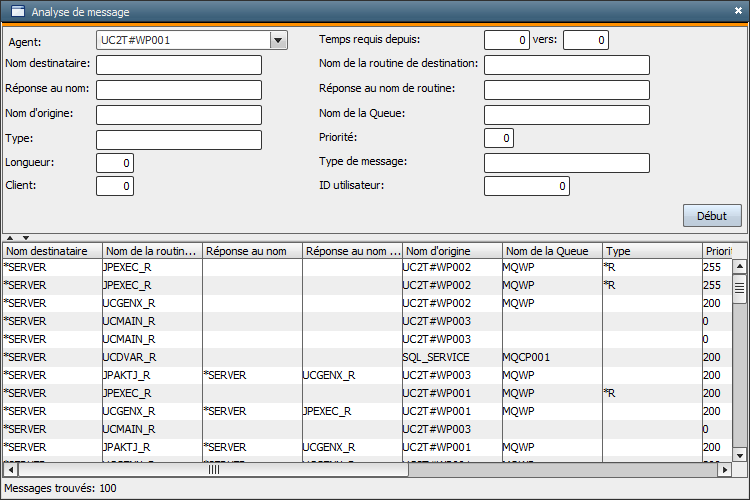
Task: Click the Agent combo box showing UC2T#WP001
Action: 191,40
